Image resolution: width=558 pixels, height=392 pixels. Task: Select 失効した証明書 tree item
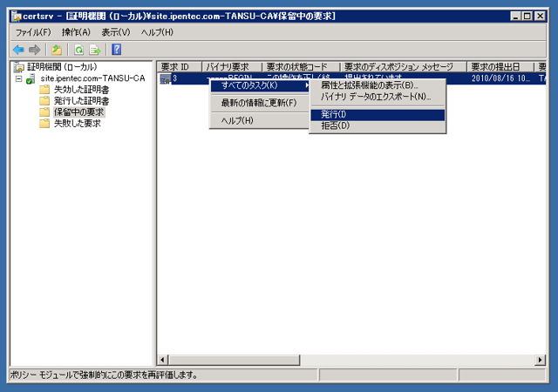81,90
